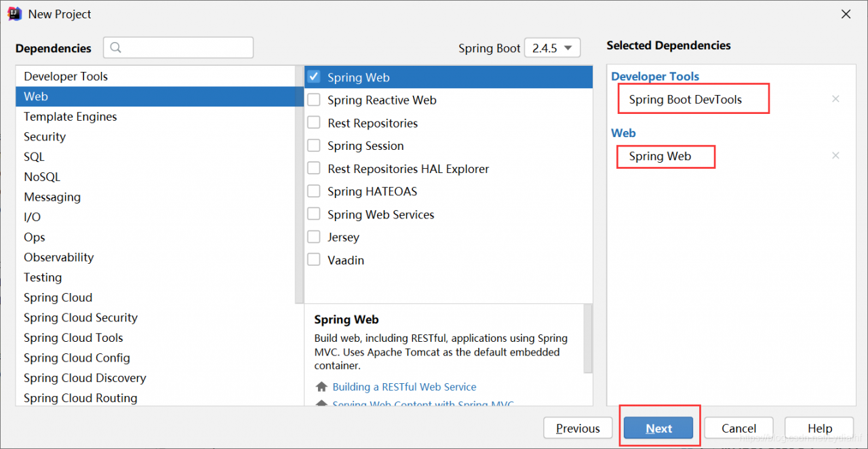Open the Developer Tools category
868x449 pixels.
(x=66, y=77)
